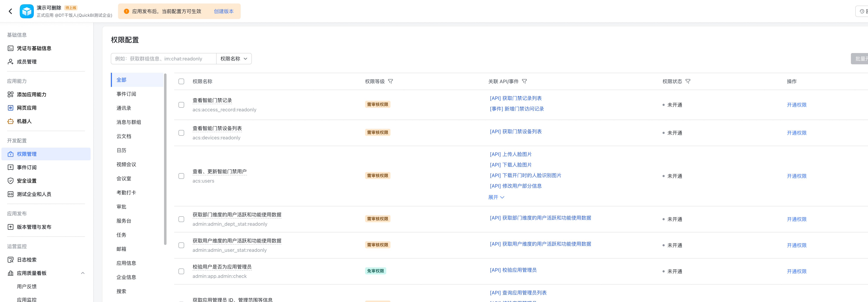Select 消息与群组 category tab
The width and height of the screenshot is (868, 302).
129,122
